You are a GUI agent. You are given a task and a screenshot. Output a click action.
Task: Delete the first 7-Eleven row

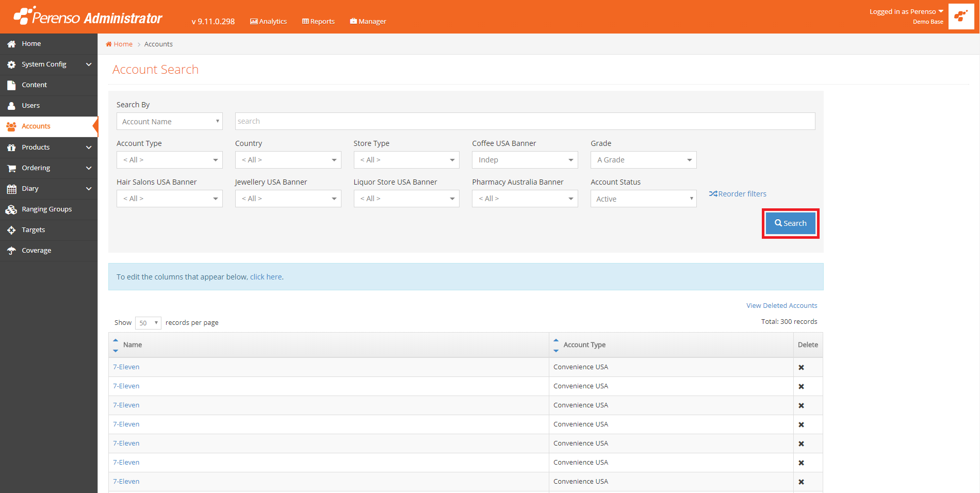pos(801,368)
